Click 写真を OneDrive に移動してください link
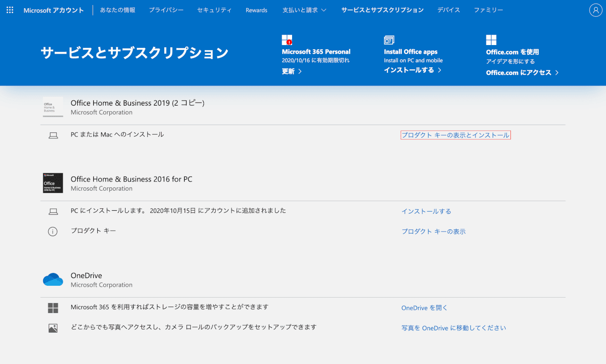The height and width of the screenshot is (364, 606). (x=454, y=328)
